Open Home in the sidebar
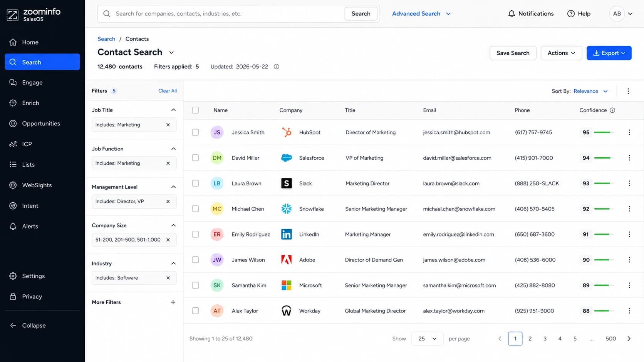 point(42,42)
